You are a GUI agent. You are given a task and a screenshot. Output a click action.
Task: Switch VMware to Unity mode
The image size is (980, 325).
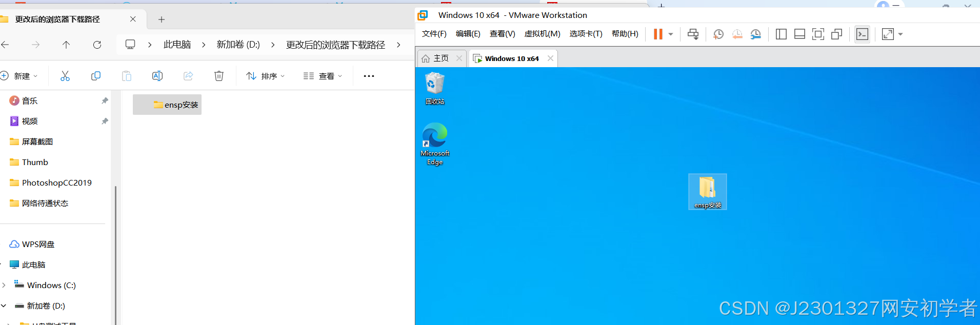(836, 34)
